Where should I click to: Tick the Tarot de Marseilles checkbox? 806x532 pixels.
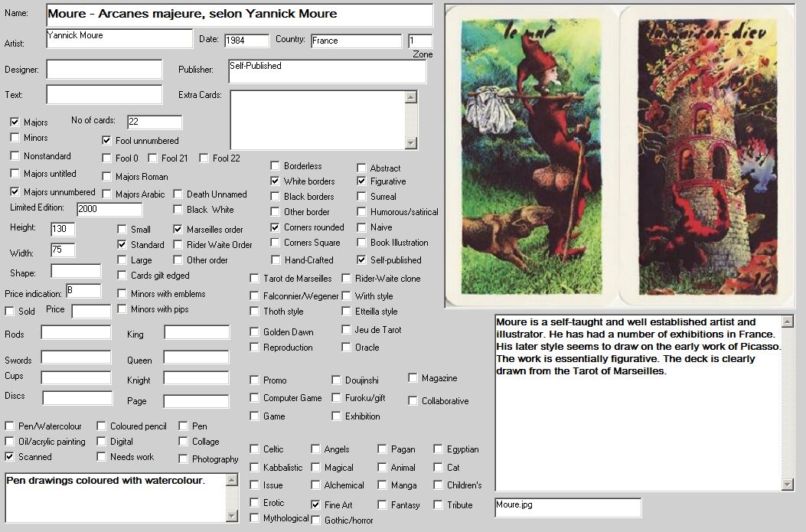[255, 279]
